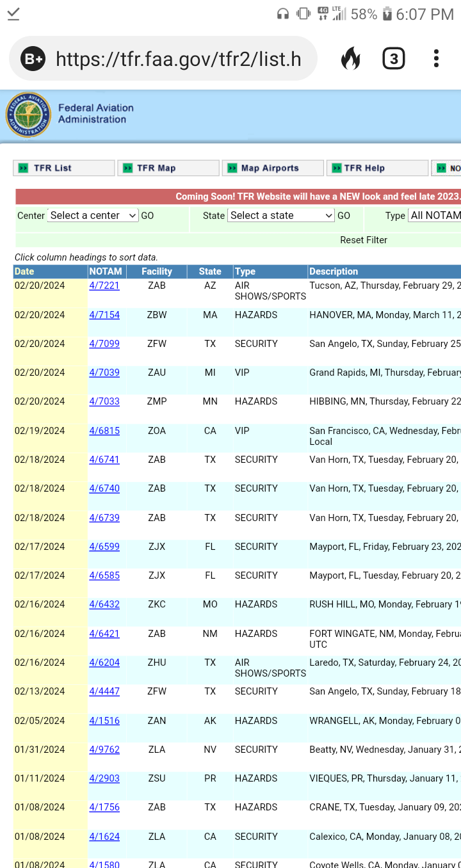This screenshot has width=461, height=868.
Task: Open NOTAM 4/6204 link
Action: pos(104,663)
